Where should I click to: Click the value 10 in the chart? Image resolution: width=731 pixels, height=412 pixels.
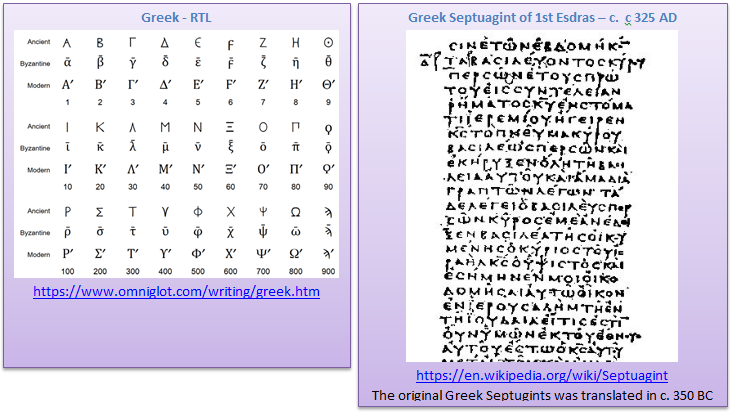tap(68, 187)
